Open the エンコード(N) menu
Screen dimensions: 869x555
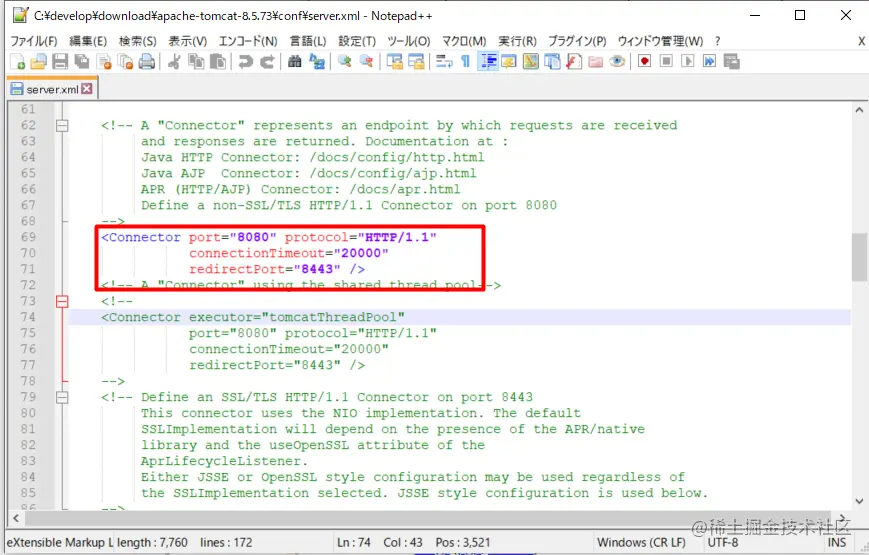[x=248, y=41]
